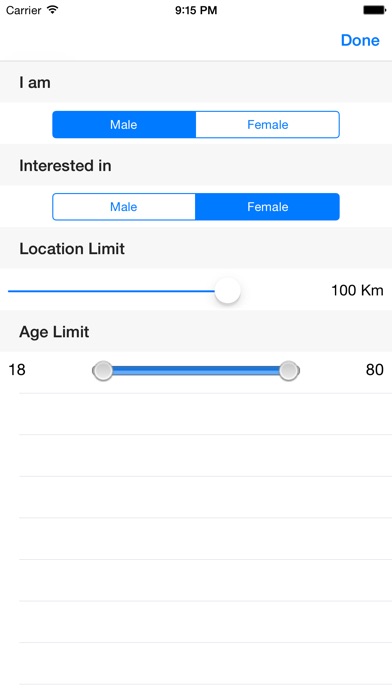
Task: Tap the Wi-Fi status icon
Action: pos(53,10)
